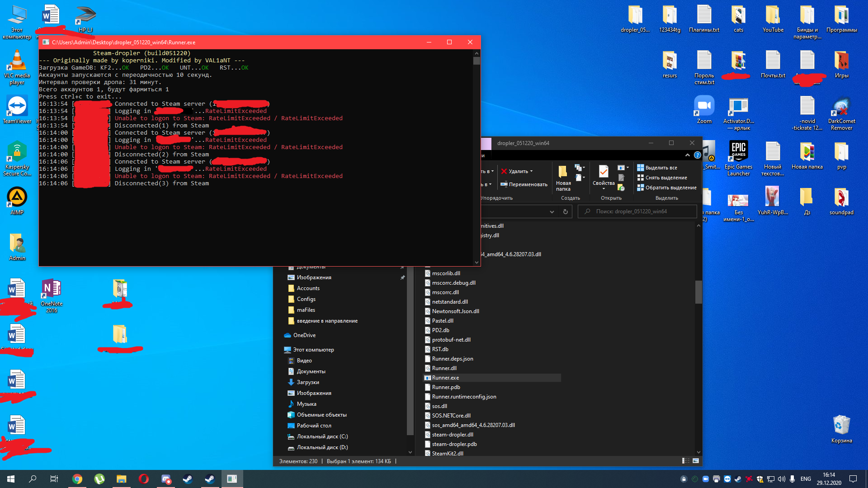Select the Accounts folder in navigation pane
The width and height of the screenshot is (868, 488).
coord(303,288)
